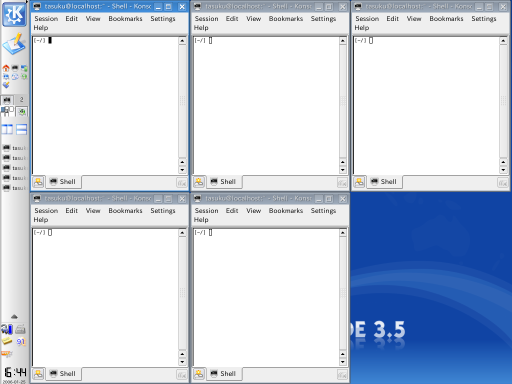Viewport: 512px width, 384px height.
Task: Click close-tab icon in Konsole between active and rightmost windows
Action: (x=342, y=183)
